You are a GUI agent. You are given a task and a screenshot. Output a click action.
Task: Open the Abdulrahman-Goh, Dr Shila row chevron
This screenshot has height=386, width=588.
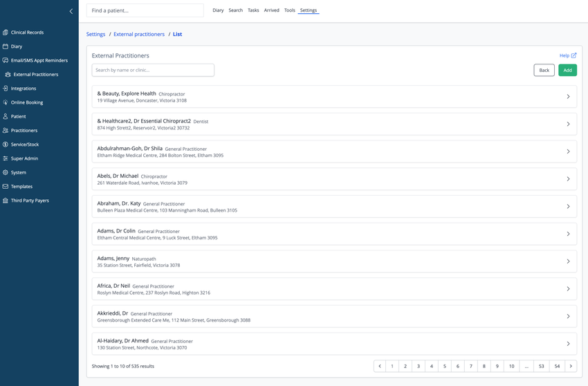[x=568, y=151]
